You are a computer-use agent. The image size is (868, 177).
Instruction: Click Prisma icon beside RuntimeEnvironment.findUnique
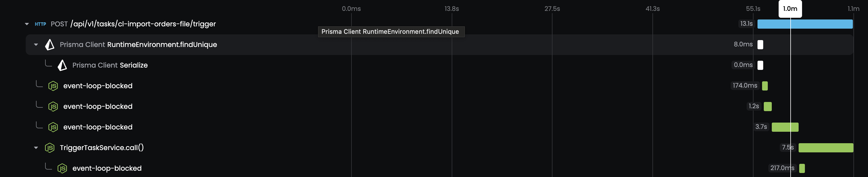point(49,45)
